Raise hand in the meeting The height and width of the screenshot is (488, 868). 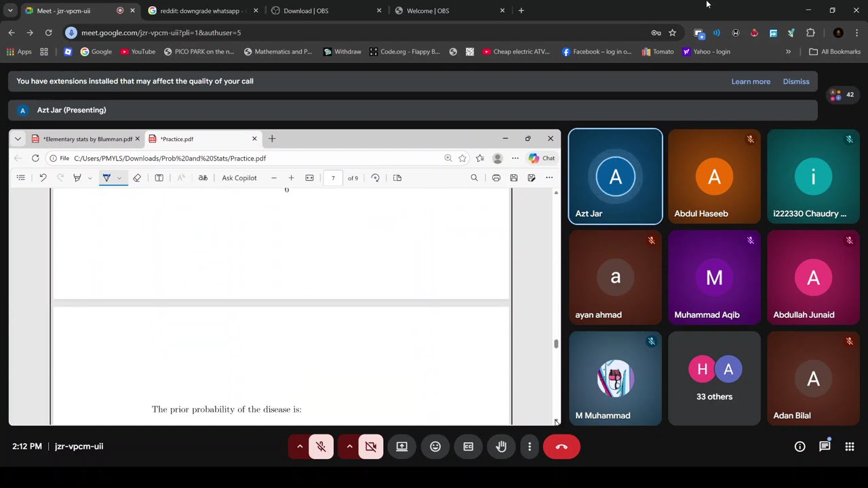501,447
